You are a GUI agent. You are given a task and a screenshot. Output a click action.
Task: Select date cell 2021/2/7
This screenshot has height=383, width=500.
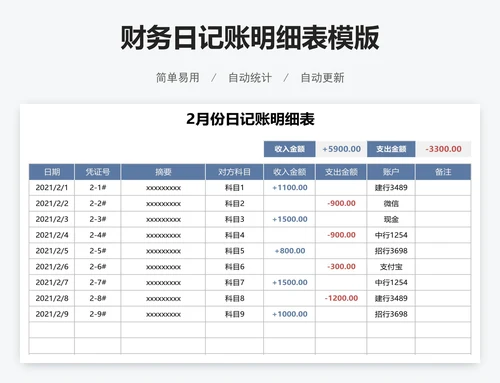[x=52, y=282]
